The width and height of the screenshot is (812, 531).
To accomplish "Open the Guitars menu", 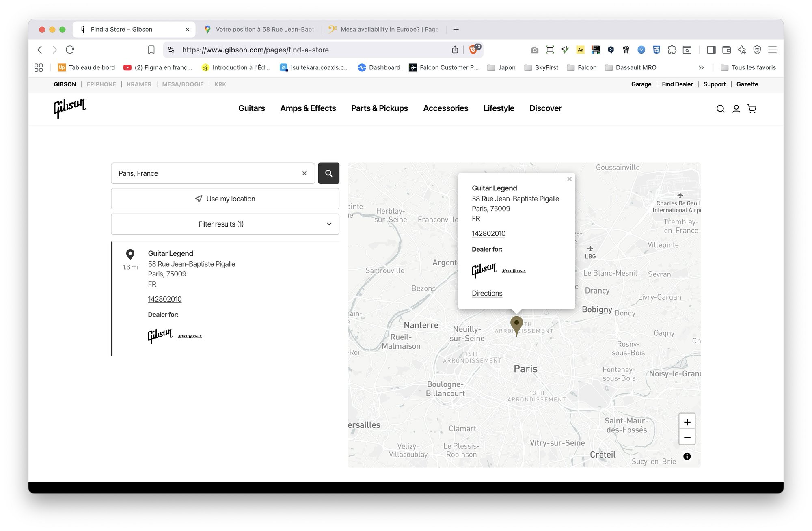I will 252,108.
